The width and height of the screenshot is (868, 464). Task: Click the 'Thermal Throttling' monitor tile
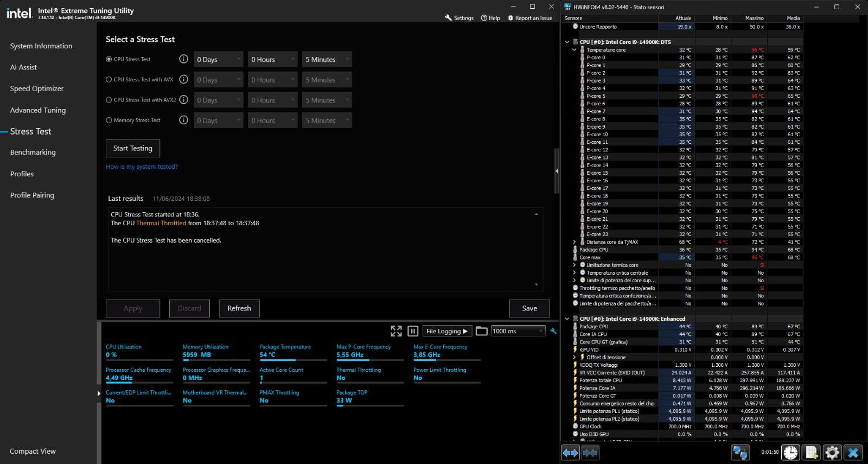pos(370,374)
